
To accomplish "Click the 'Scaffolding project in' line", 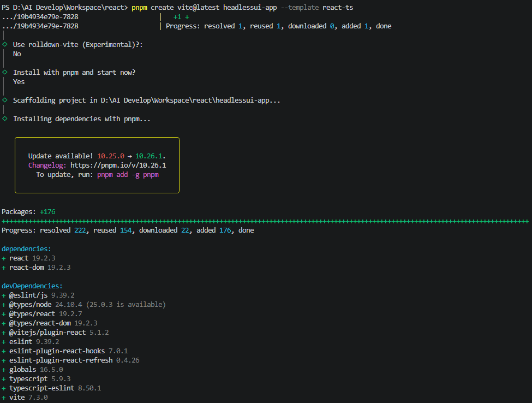I will pyautogui.click(x=147, y=100).
